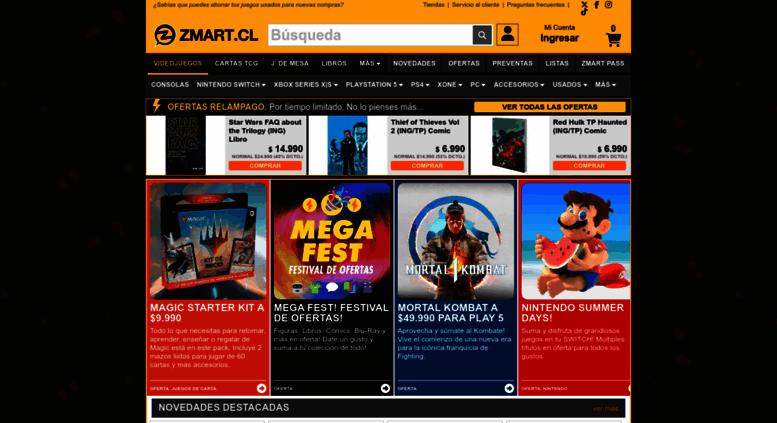Viewport: 777px width, 423px height.
Task: Click the Búsqueda search field
Action: pyautogui.click(x=370, y=35)
